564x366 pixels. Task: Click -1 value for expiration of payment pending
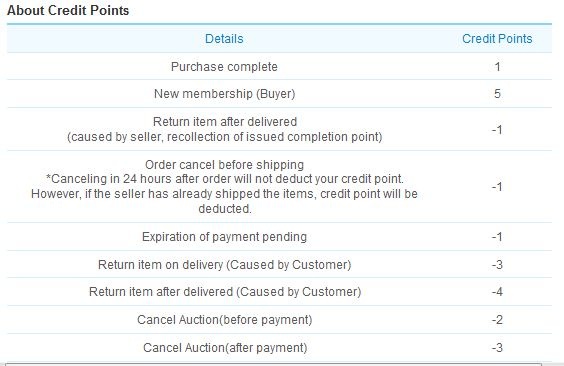pos(497,237)
